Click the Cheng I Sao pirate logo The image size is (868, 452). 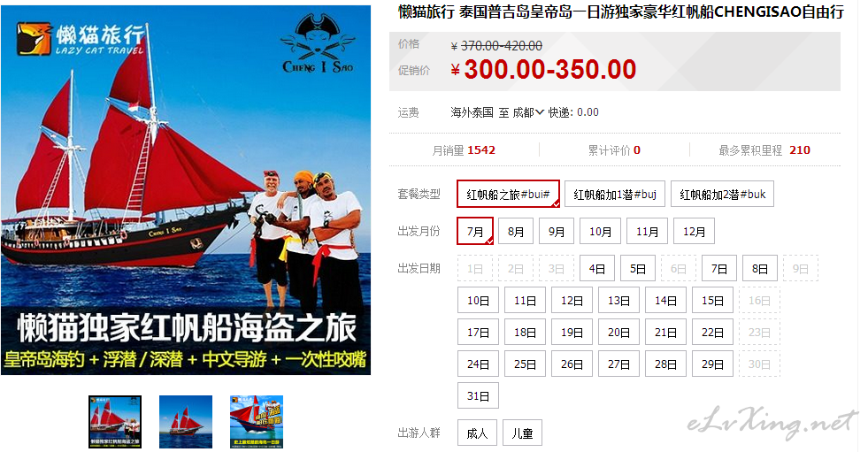[318, 45]
